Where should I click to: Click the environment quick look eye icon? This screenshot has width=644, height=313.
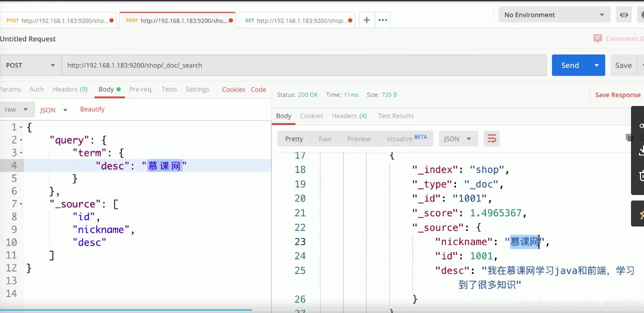point(624,15)
